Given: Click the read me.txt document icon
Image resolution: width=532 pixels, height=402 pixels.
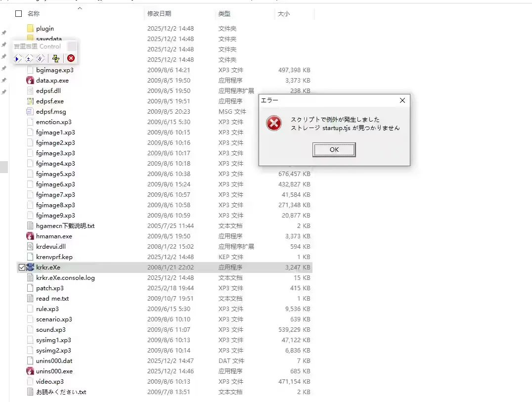Looking at the screenshot, I should 30,298.
